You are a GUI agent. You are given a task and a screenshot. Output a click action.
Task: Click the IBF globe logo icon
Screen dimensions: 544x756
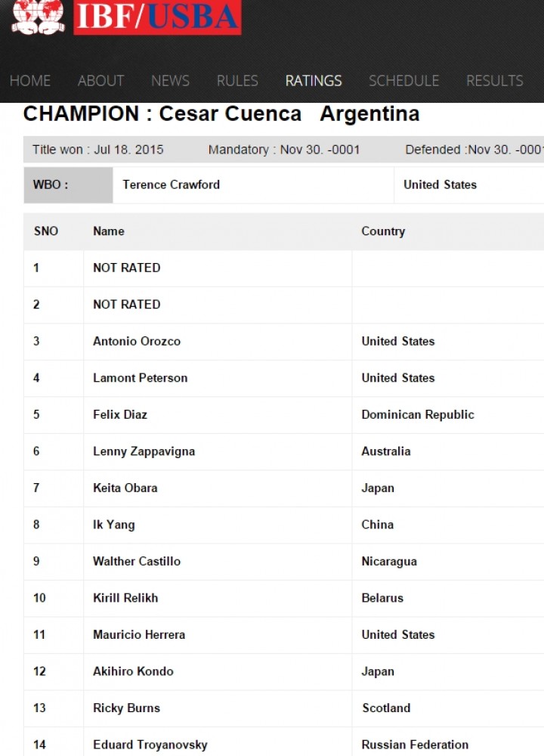[38, 17]
